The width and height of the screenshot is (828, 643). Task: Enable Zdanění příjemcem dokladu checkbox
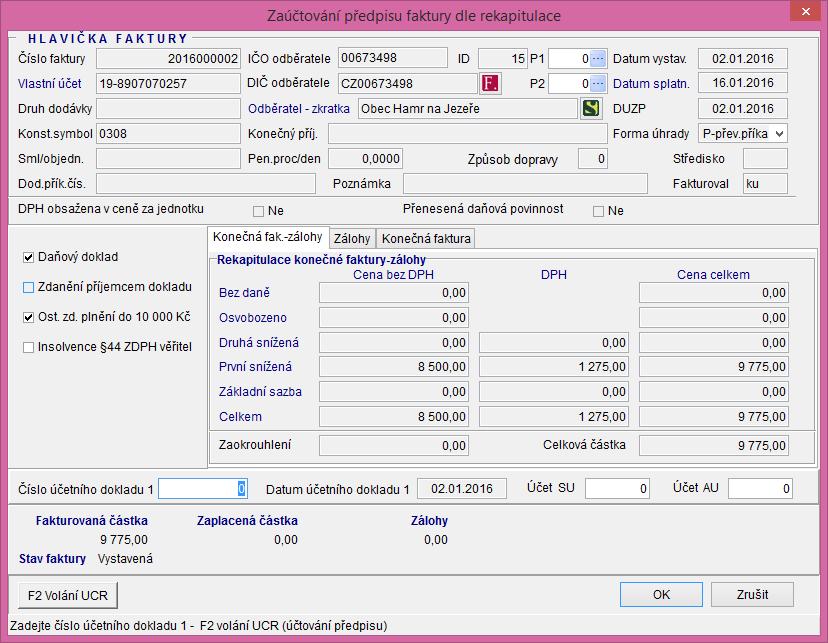[x=29, y=287]
